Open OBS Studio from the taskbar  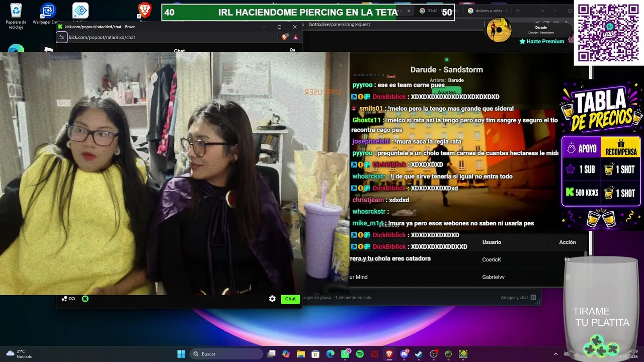[x=434, y=354]
